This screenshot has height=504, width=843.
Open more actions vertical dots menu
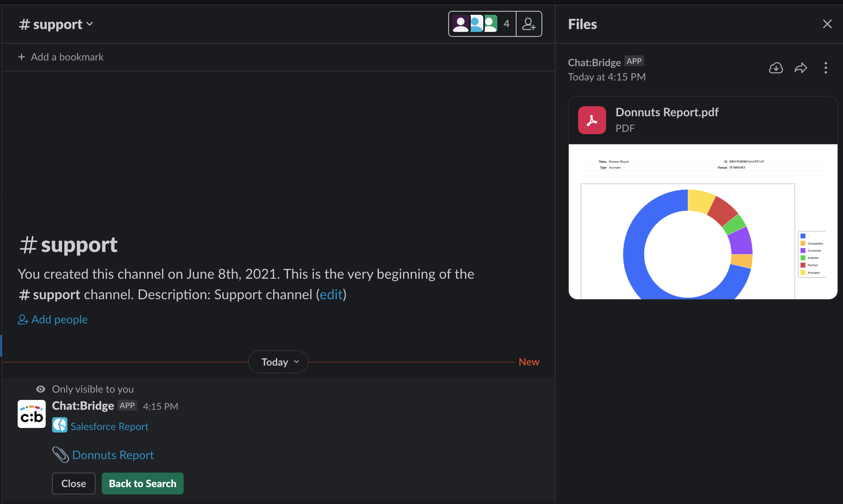click(x=826, y=68)
